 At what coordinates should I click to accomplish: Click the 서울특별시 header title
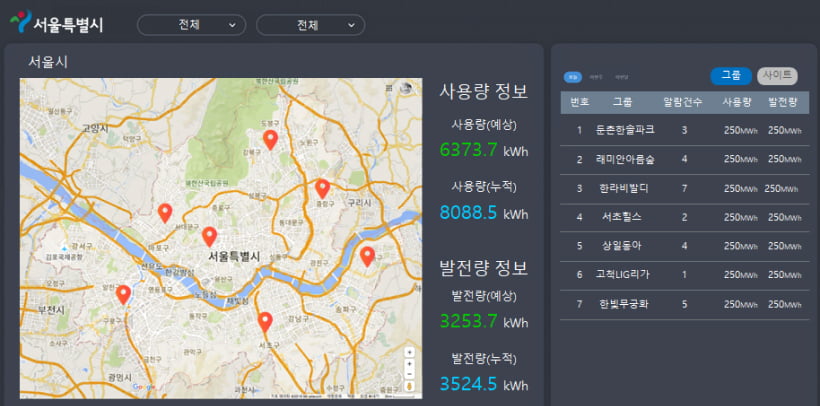click(68, 25)
